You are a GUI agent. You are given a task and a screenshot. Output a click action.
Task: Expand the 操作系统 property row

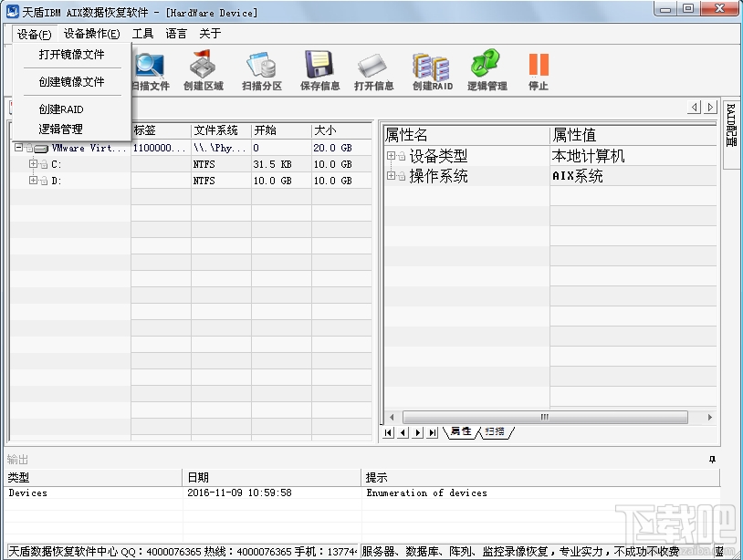tap(391, 176)
